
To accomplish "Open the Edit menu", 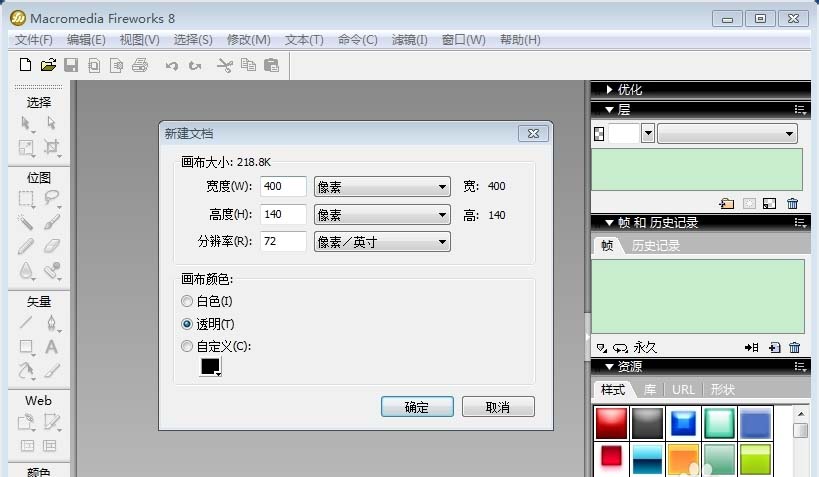I will (86, 40).
